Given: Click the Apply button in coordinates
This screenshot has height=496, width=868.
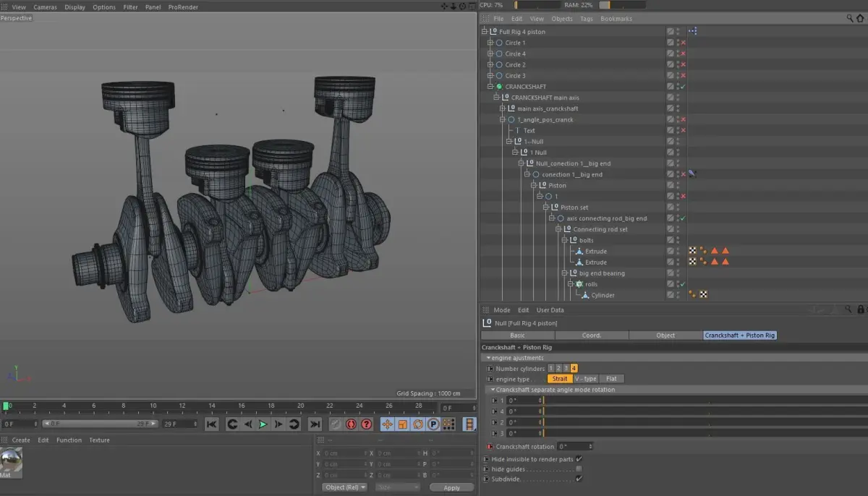Looking at the screenshot, I should [451, 488].
